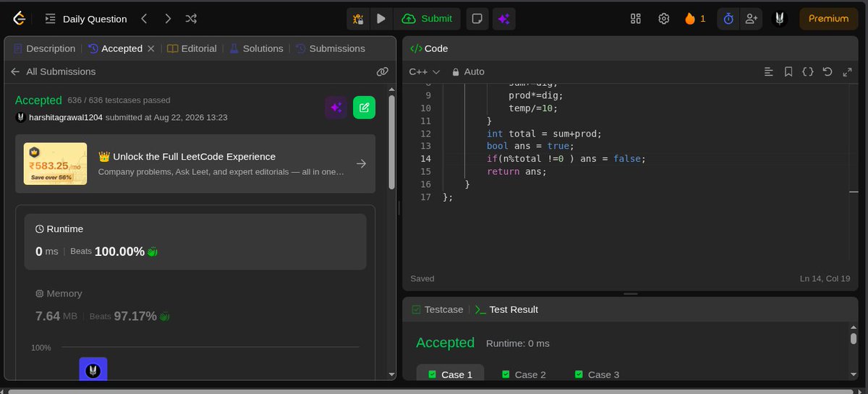Switch to the Editorial tab
This screenshot has width=868, height=394.
192,48
